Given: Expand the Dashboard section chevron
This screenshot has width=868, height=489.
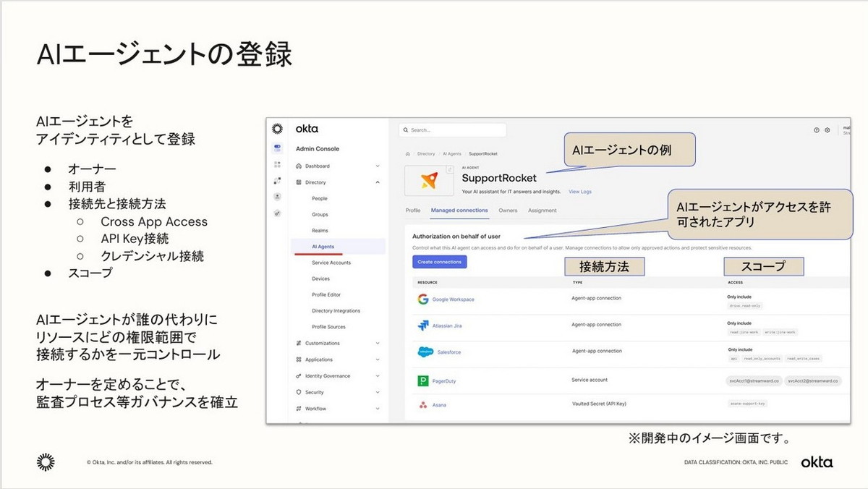Looking at the screenshot, I should 378,166.
